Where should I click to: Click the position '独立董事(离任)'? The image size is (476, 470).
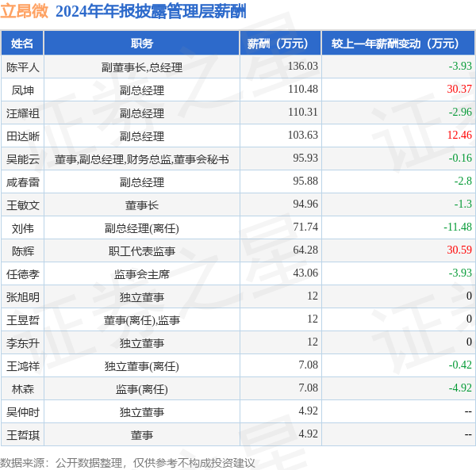tap(142, 366)
